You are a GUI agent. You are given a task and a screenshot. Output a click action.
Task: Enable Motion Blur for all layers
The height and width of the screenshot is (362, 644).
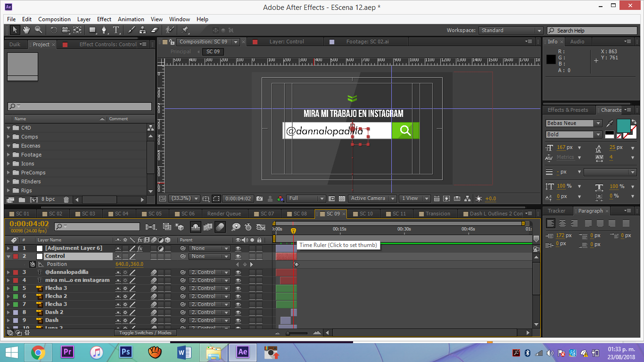tap(220, 227)
